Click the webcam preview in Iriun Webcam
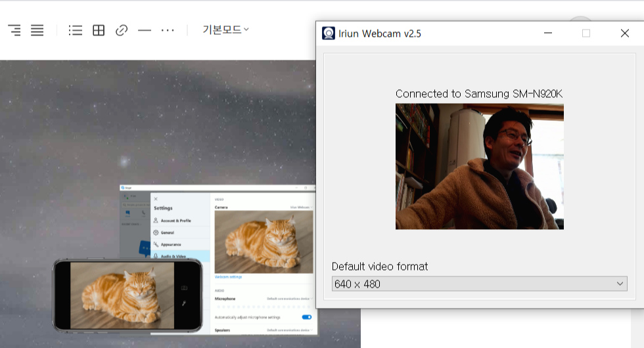644x348 pixels. [x=479, y=166]
